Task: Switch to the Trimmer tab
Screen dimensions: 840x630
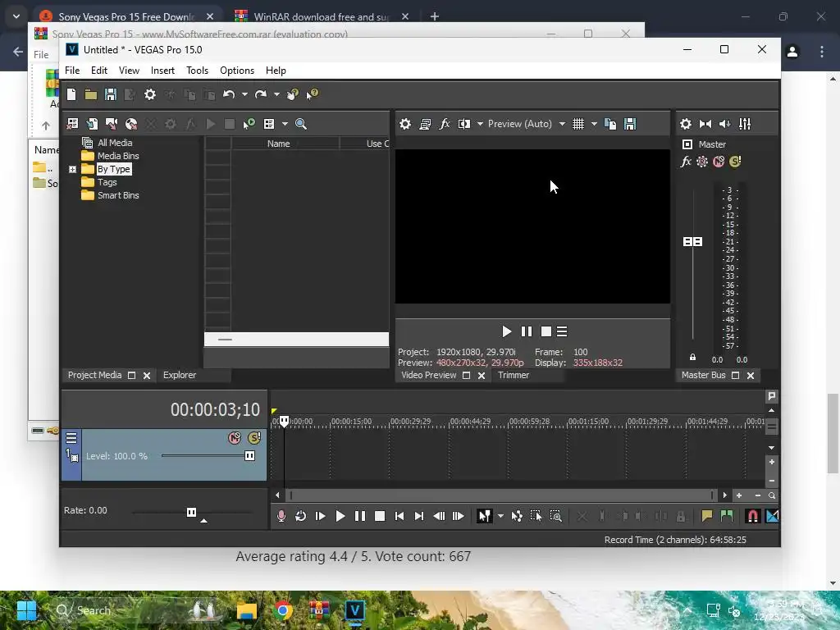Action: coord(514,375)
